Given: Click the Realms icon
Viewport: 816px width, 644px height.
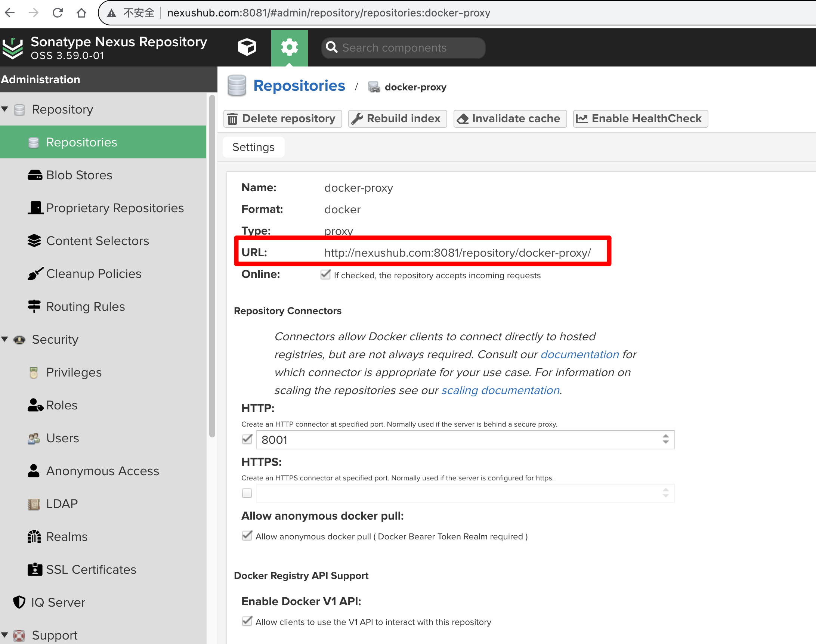Looking at the screenshot, I should coord(34,536).
